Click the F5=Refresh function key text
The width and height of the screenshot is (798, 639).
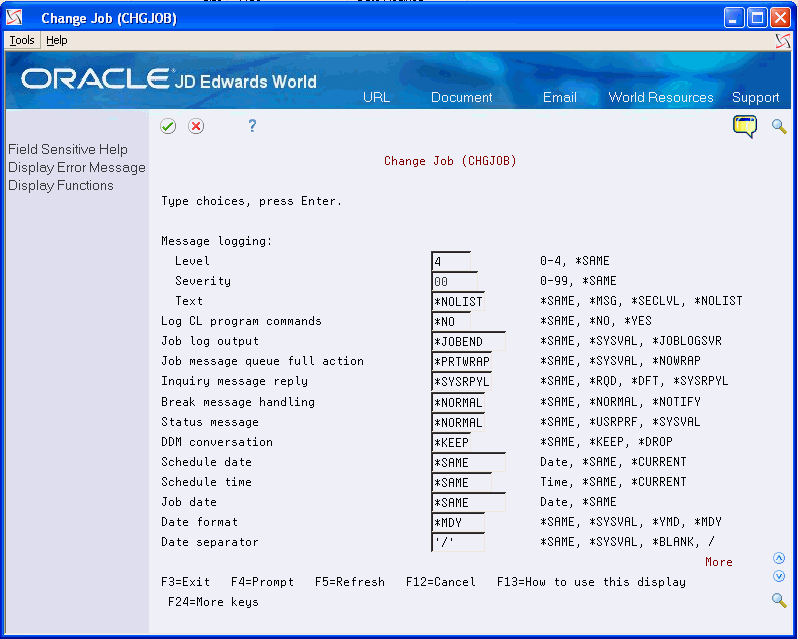[350, 582]
